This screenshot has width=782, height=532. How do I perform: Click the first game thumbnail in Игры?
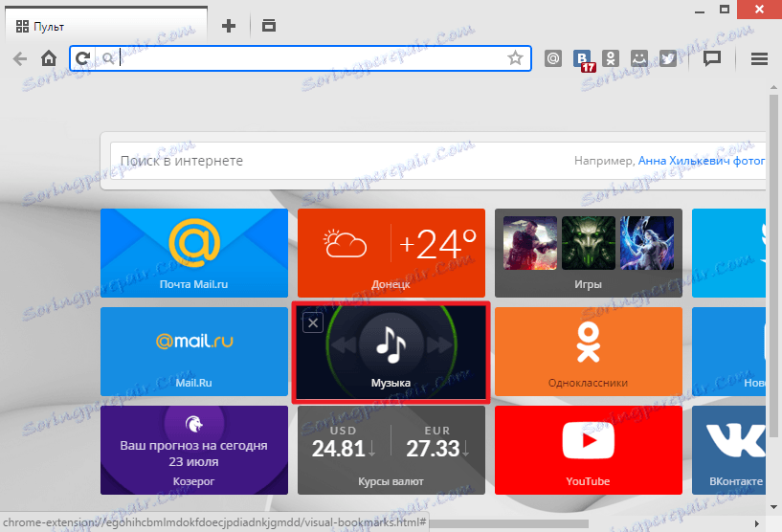click(530, 243)
